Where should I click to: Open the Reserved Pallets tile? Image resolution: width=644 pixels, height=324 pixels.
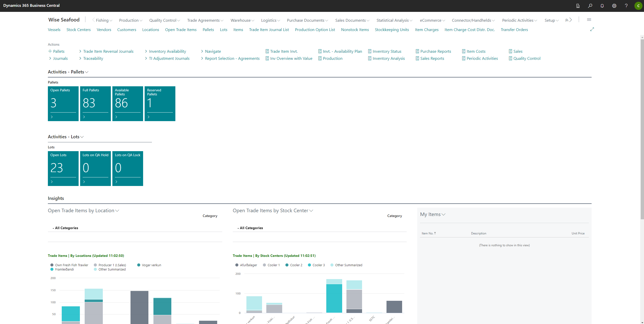[160, 104]
